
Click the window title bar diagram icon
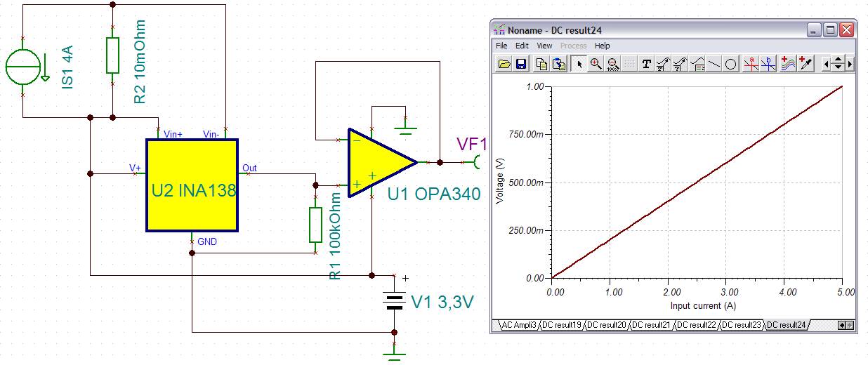click(x=499, y=29)
